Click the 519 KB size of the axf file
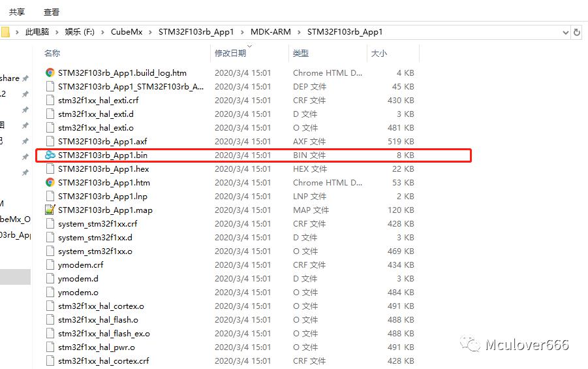Viewport: 588px width, 369px height. tap(401, 142)
